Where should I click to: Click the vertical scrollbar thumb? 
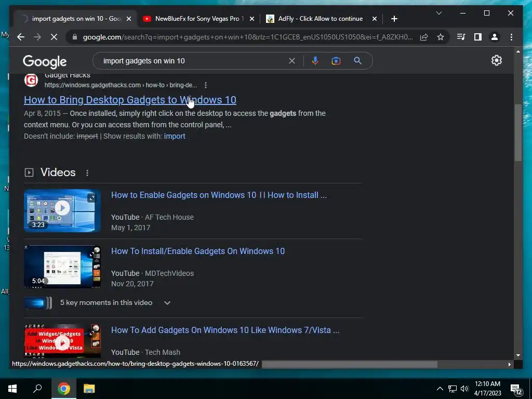[x=518, y=132]
